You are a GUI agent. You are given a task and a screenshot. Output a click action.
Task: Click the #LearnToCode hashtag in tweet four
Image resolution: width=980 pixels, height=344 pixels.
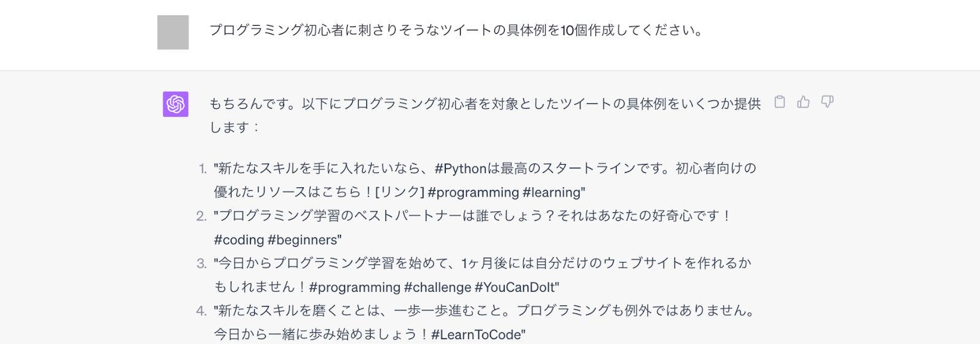pyautogui.click(x=478, y=335)
